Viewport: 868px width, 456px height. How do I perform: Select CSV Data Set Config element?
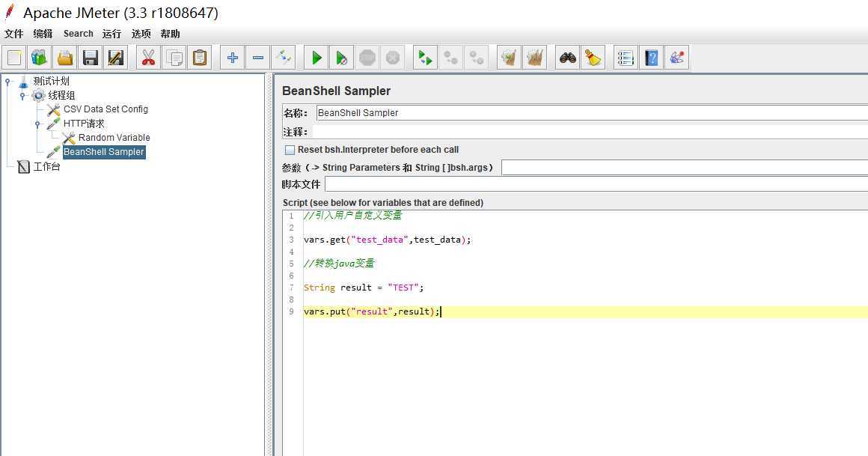[x=106, y=109]
